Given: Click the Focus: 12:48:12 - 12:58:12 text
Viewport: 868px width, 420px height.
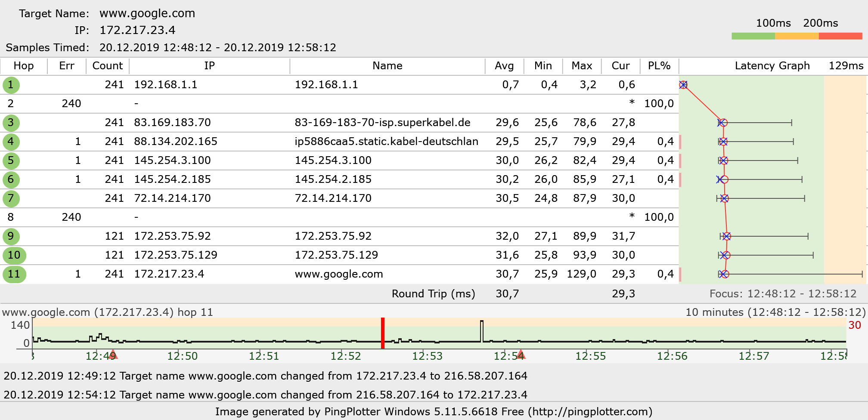Looking at the screenshot, I should (783, 294).
